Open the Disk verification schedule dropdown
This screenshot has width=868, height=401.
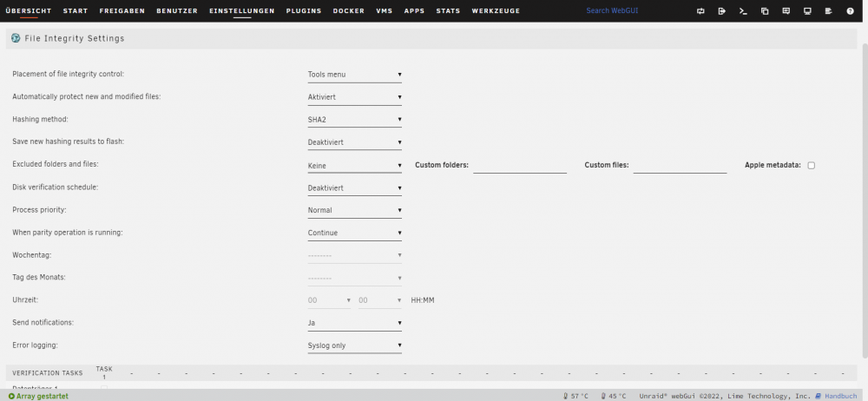coord(355,187)
